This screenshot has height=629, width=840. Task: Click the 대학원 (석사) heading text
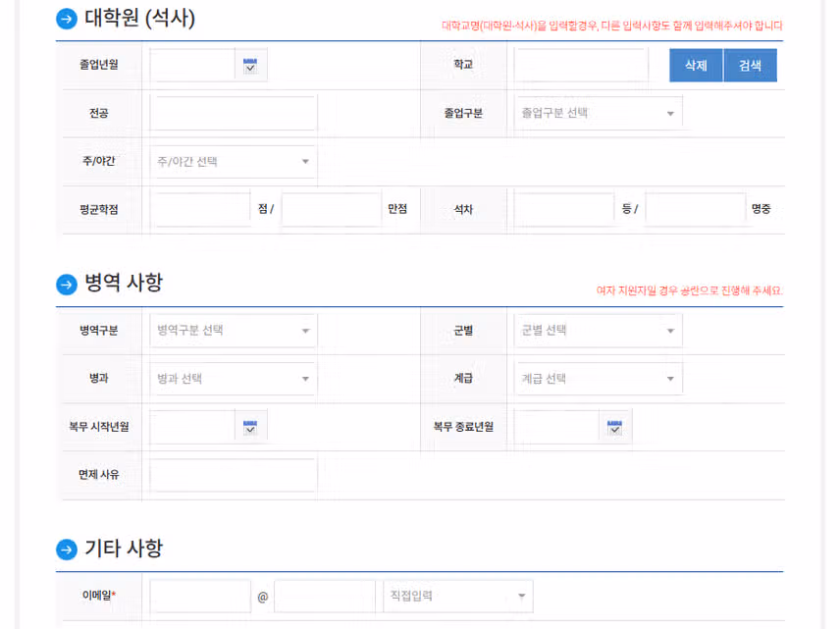point(139,19)
